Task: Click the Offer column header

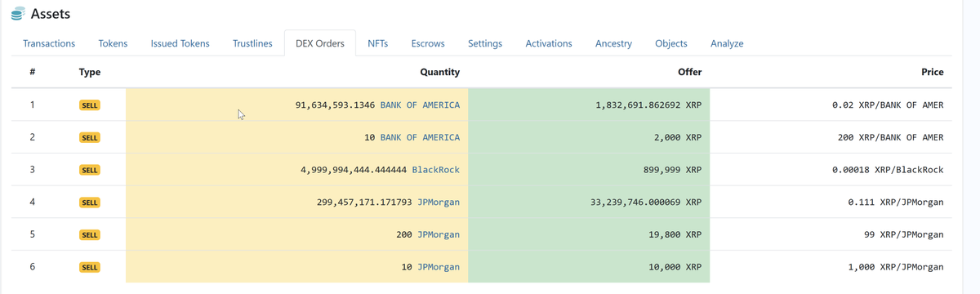Action: (x=690, y=73)
